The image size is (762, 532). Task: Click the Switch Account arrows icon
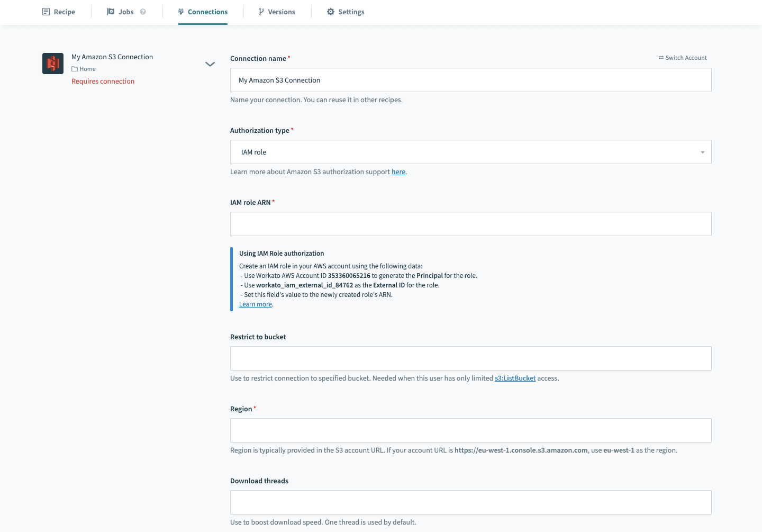(661, 58)
